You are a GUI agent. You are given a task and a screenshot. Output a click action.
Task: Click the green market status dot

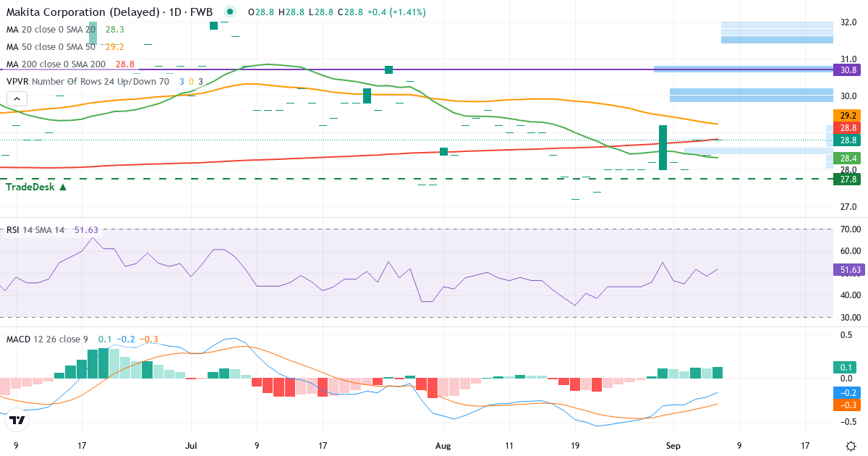click(x=230, y=12)
